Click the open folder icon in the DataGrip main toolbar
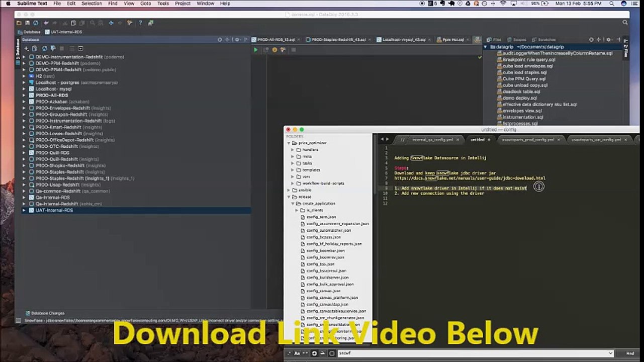 tap(19, 23)
